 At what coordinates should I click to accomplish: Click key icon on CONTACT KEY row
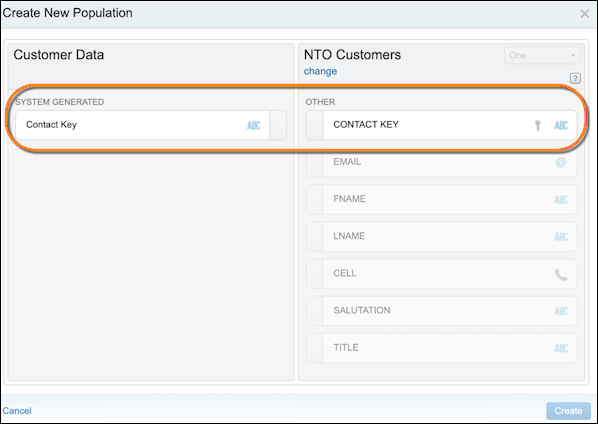(x=538, y=125)
